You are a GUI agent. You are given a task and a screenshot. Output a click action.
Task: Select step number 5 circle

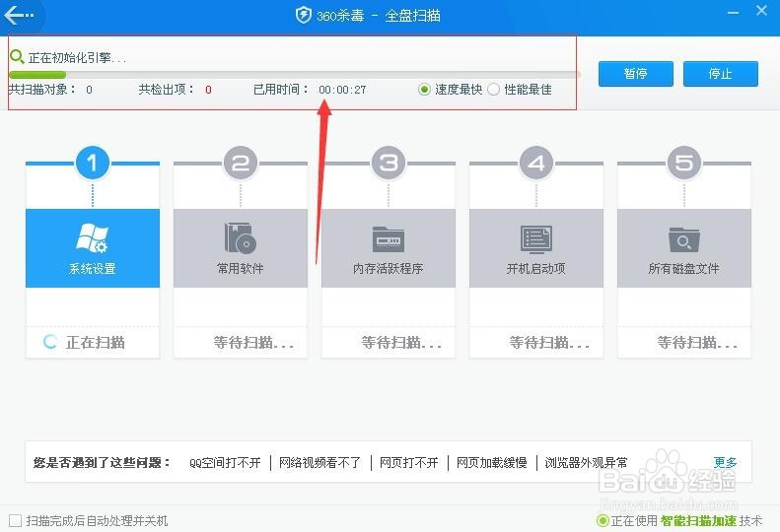tap(684, 163)
